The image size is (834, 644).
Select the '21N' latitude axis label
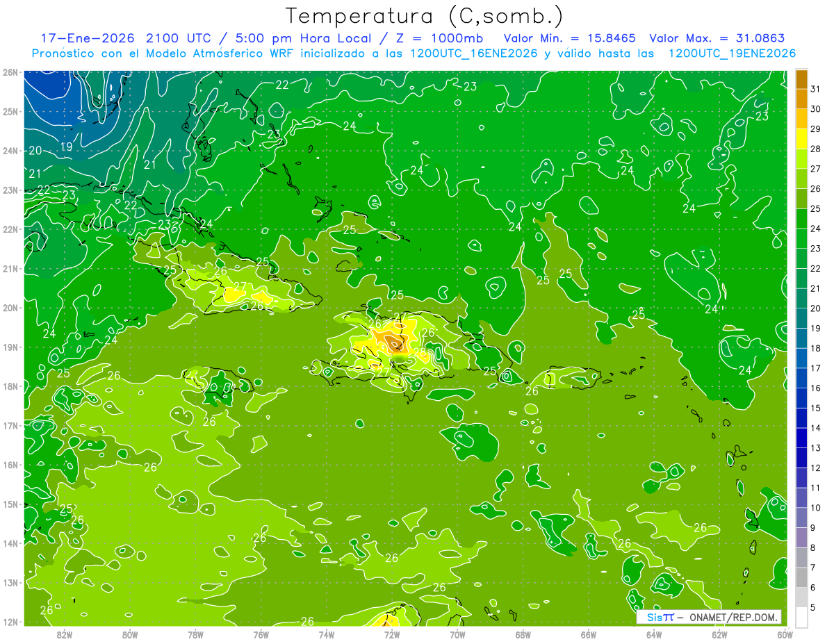(x=10, y=268)
